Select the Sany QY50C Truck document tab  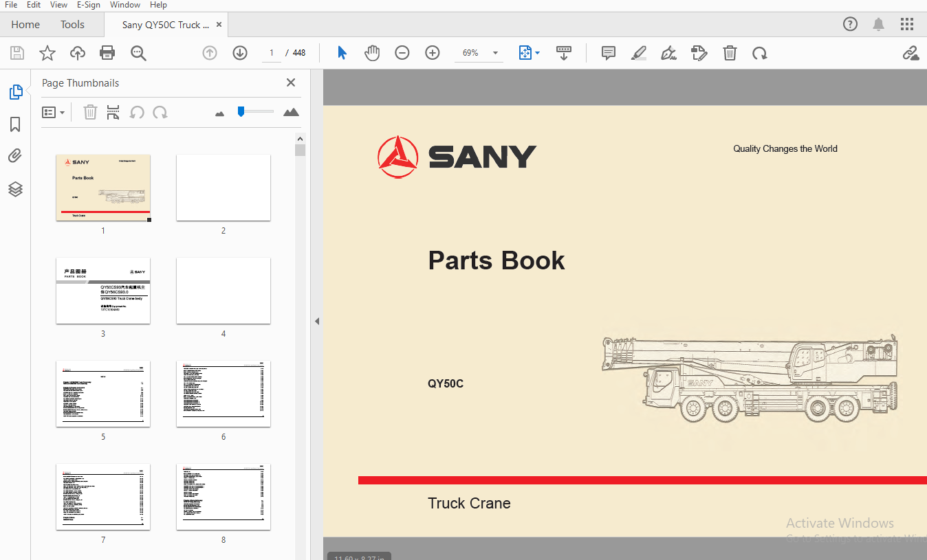(166, 25)
